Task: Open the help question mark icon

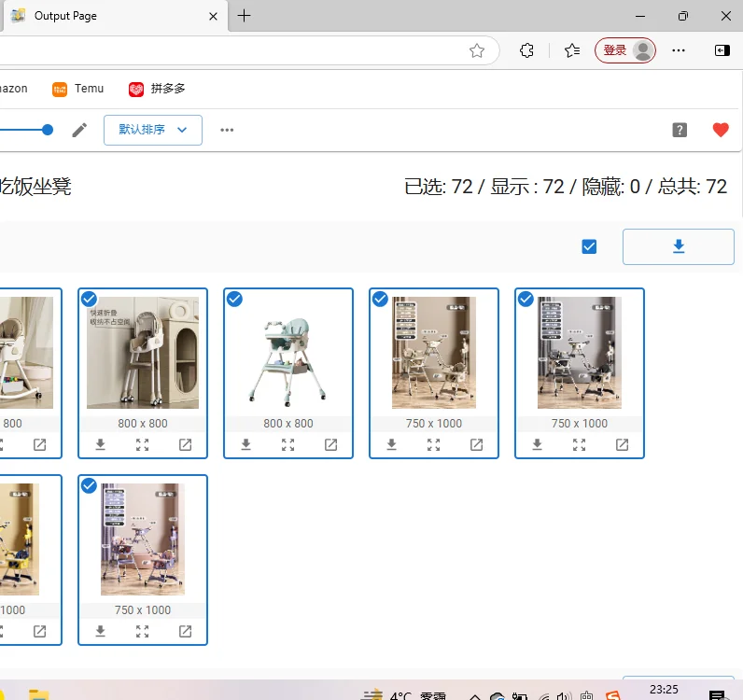Action: [680, 130]
